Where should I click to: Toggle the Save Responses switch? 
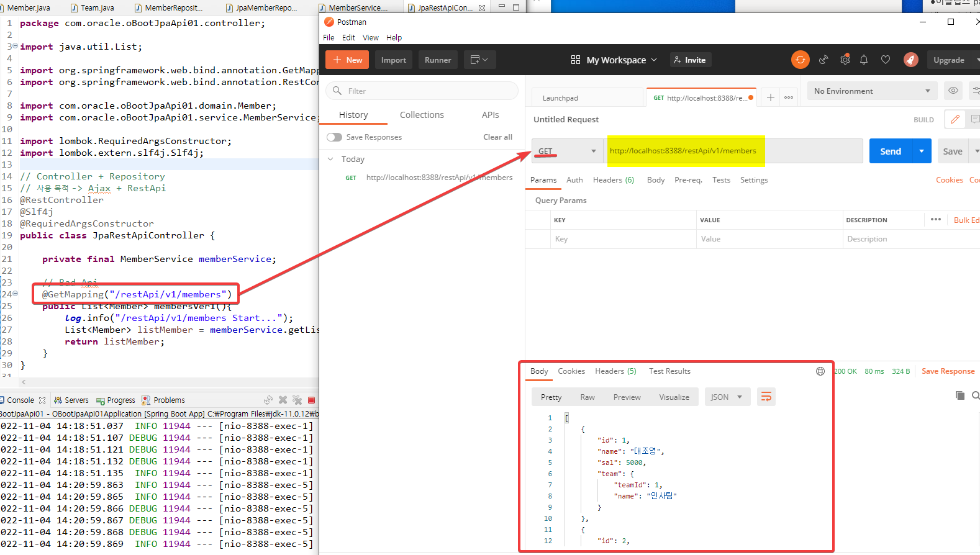tap(334, 137)
